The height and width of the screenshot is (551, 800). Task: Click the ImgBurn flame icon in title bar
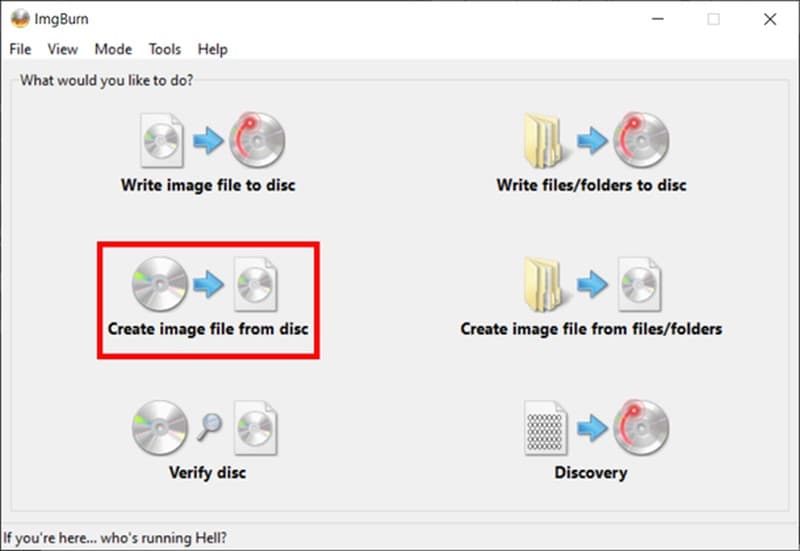[x=19, y=19]
